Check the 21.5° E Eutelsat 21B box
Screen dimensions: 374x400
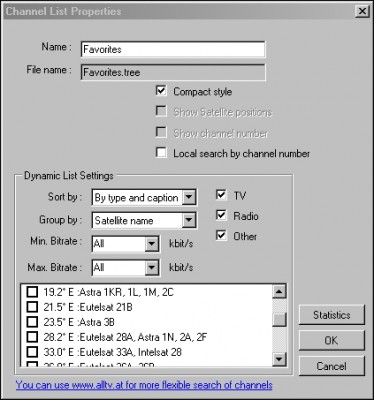click(x=32, y=307)
